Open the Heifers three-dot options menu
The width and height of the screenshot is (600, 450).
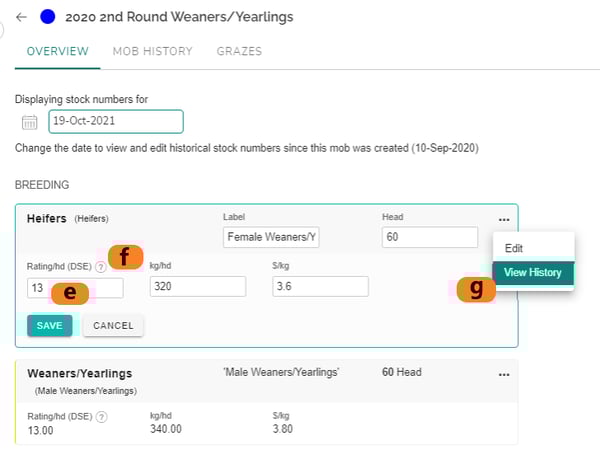pyautogui.click(x=503, y=219)
